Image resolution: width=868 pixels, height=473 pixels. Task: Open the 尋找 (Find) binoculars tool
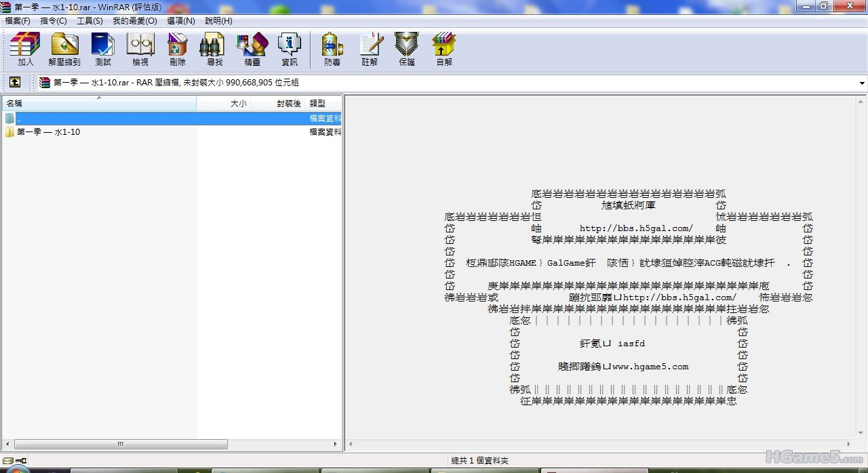214,49
